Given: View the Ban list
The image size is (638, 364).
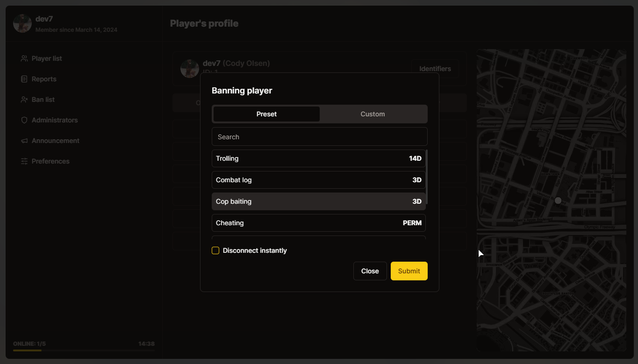Looking at the screenshot, I should point(43,99).
